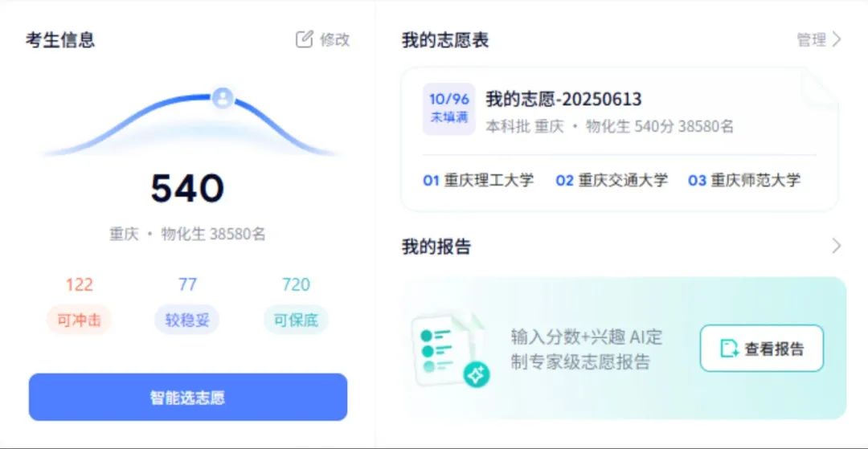This screenshot has height=449, width=868.
Task: Click the 我的志愿表 heading
Action: 445,40
